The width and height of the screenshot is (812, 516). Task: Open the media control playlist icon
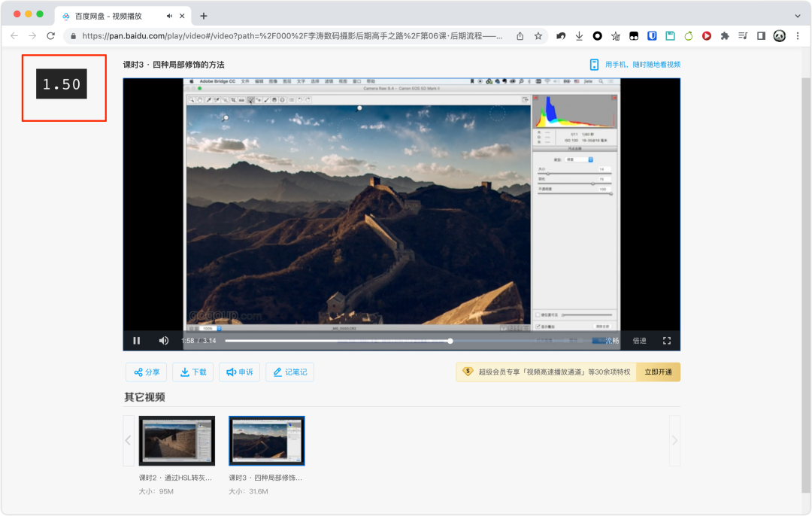(743, 36)
